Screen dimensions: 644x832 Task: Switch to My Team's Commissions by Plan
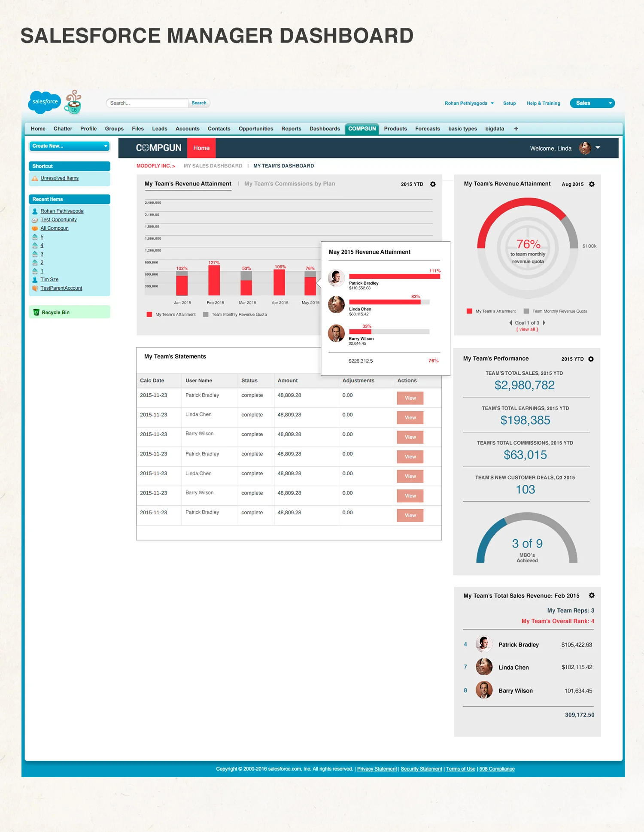(x=290, y=184)
